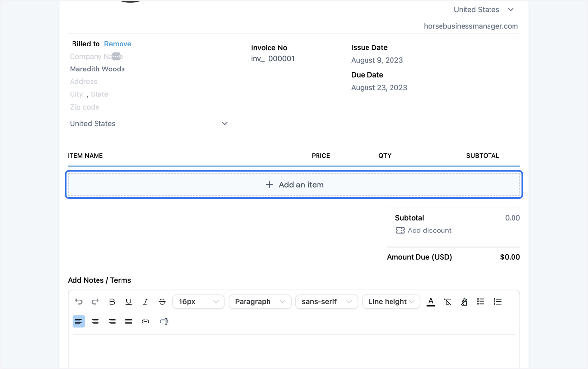
Task: Click the Address field
Action: click(x=83, y=82)
